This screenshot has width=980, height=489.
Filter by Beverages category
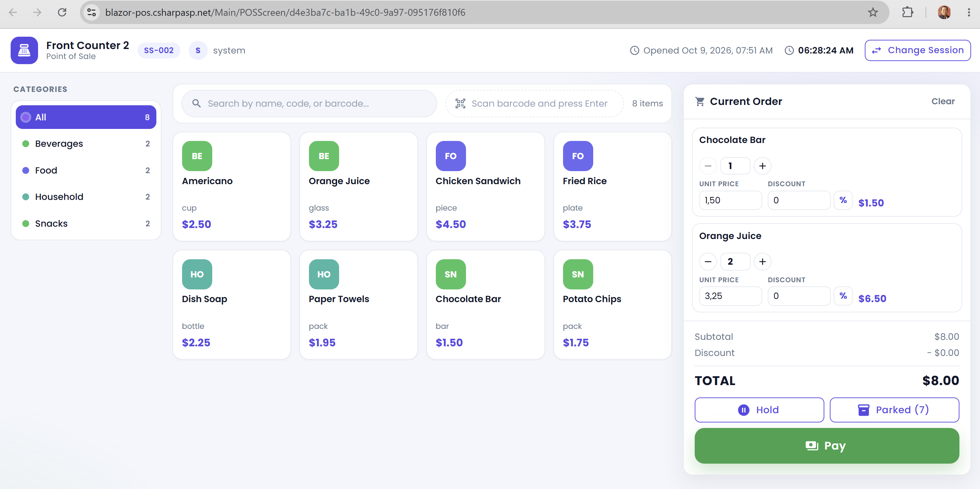click(86, 144)
